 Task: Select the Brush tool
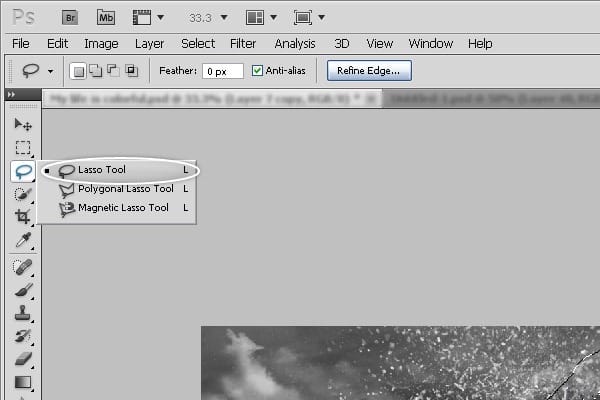point(23,290)
